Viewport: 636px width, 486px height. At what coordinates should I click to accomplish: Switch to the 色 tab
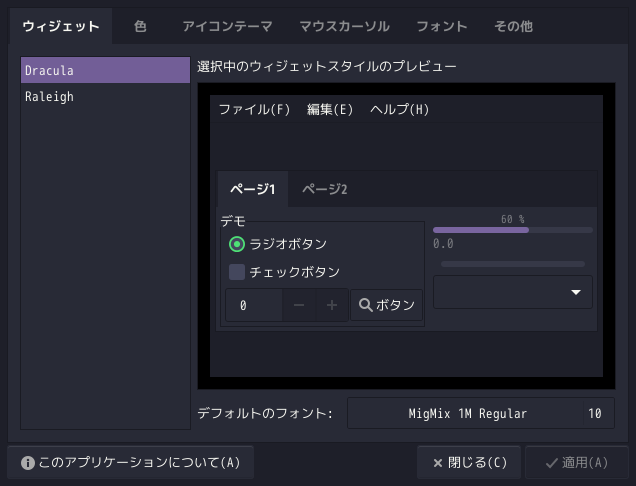[140, 26]
